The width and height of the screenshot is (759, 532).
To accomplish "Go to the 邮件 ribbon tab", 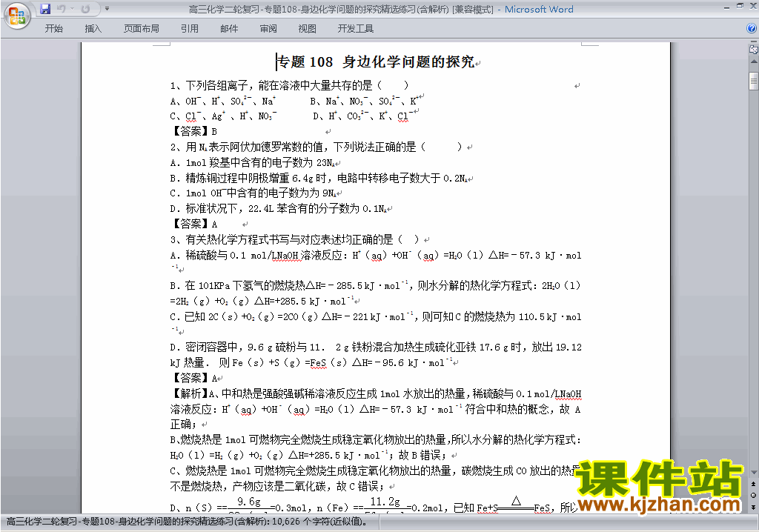I will 229,29.
